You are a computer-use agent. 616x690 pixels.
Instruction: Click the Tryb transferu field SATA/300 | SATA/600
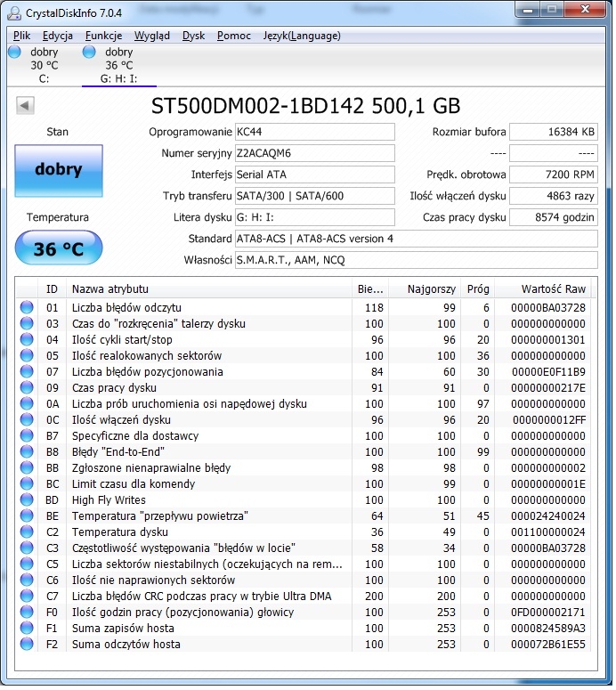pyautogui.click(x=314, y=196)
